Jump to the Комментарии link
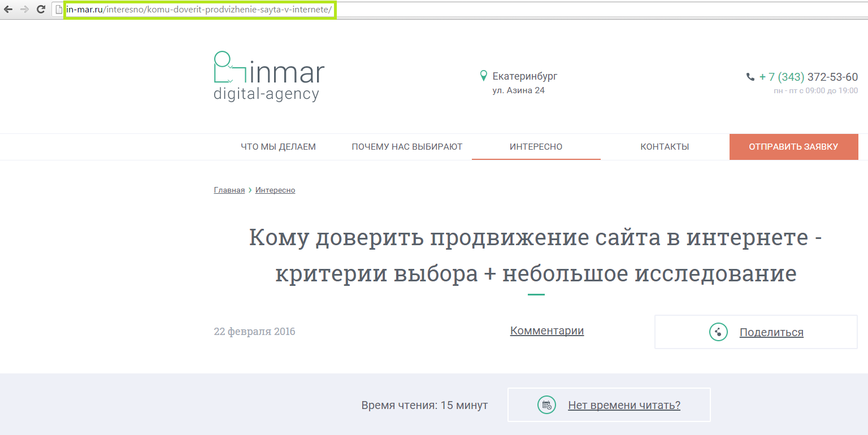 547,331
